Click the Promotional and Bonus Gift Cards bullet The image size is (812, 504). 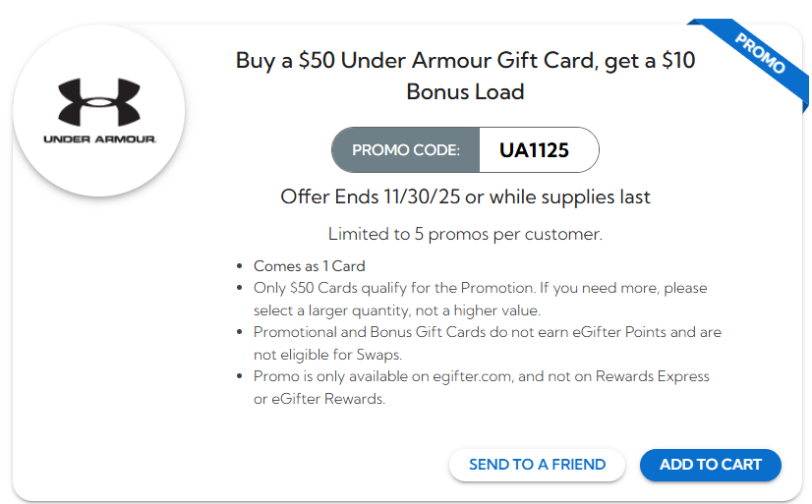click(487, 332)
